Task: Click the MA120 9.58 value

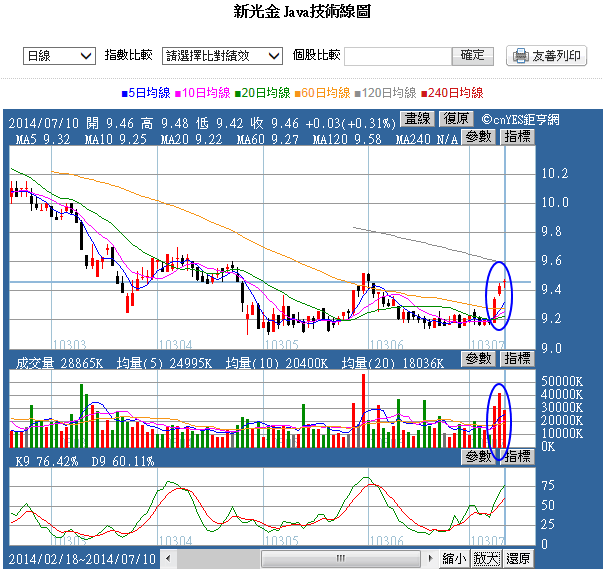Action: click(347, 139)
